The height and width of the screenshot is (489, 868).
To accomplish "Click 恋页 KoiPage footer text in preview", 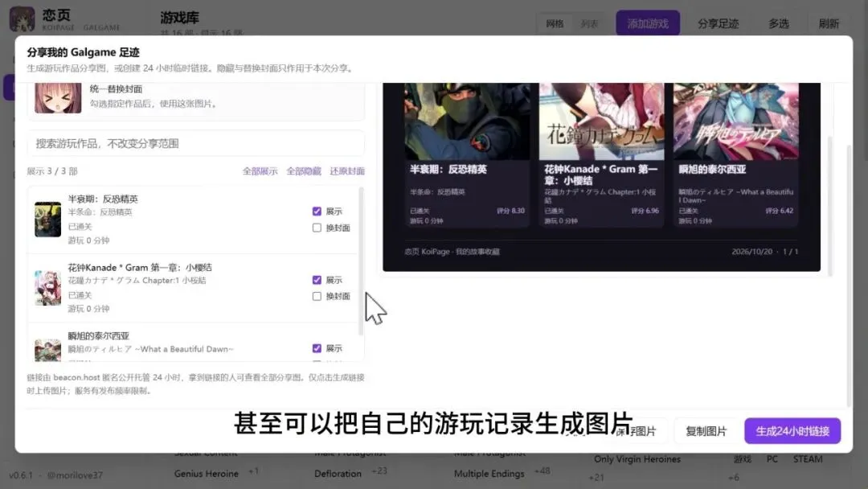I will coord(452,252).
